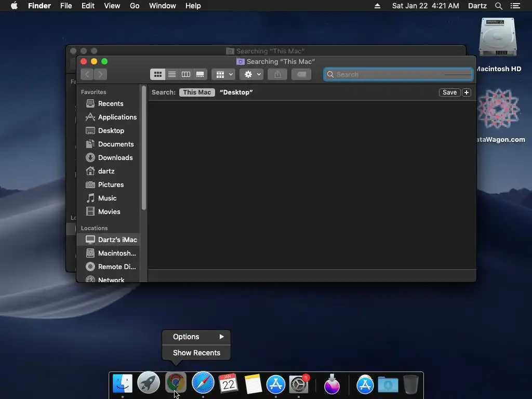Viewport: 532px width, 399px height.
Task: Switch Finder to icon view
Action: click(x=158, y=74)
